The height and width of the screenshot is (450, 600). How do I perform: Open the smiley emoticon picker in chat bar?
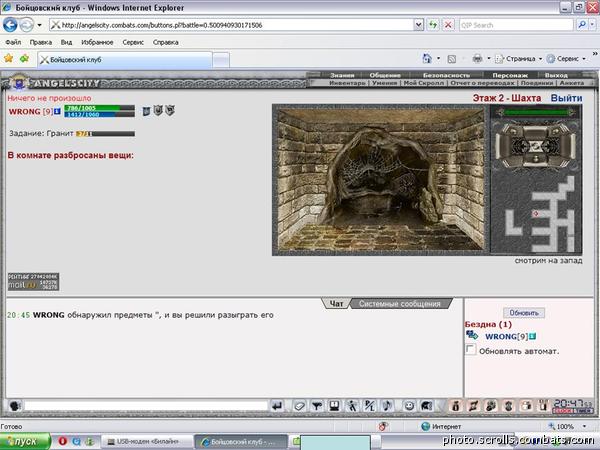[x=409, y=405]
